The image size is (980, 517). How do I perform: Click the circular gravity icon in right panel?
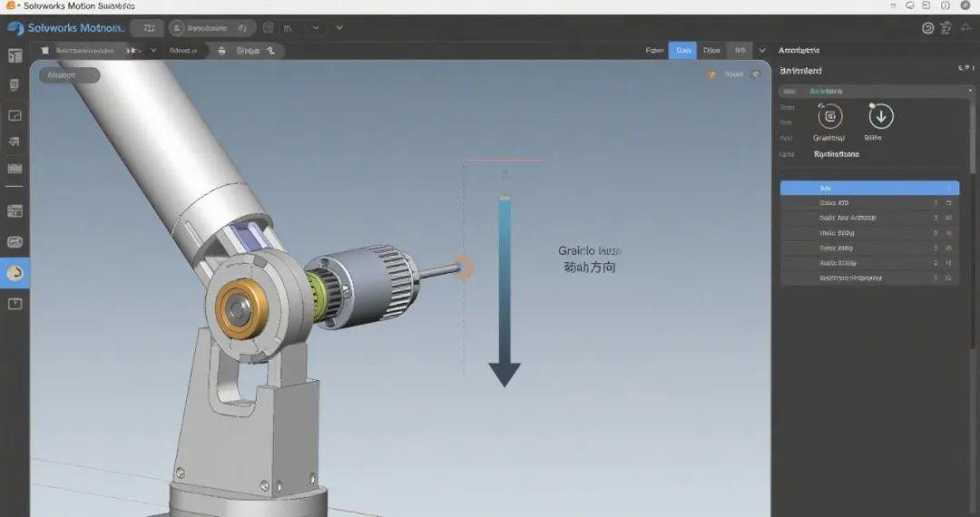pyautogui.click(x=829, y=116)
